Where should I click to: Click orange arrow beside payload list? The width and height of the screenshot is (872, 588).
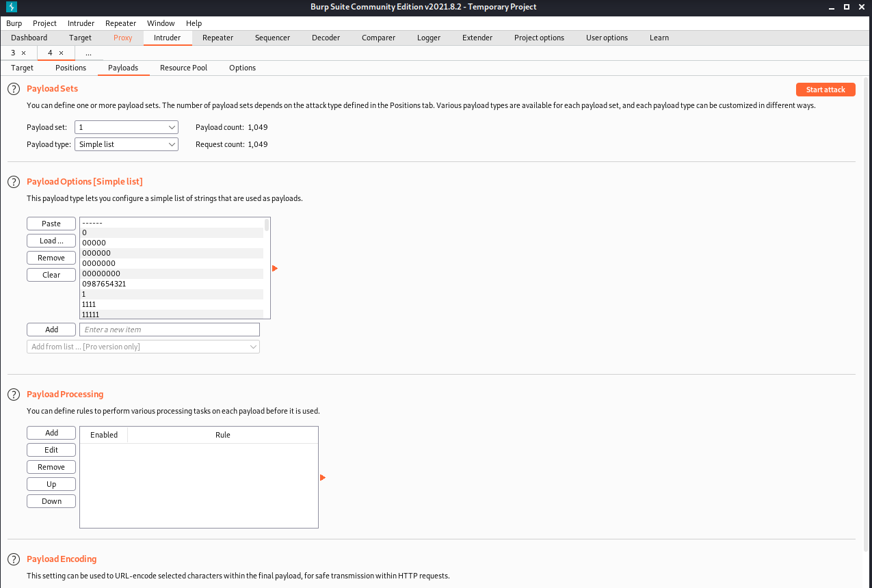275,269
